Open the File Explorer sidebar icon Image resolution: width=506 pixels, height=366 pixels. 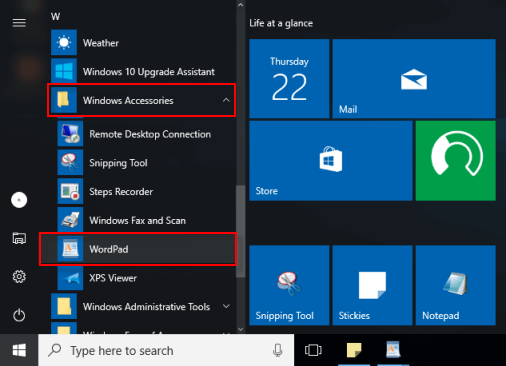point(19,238)
